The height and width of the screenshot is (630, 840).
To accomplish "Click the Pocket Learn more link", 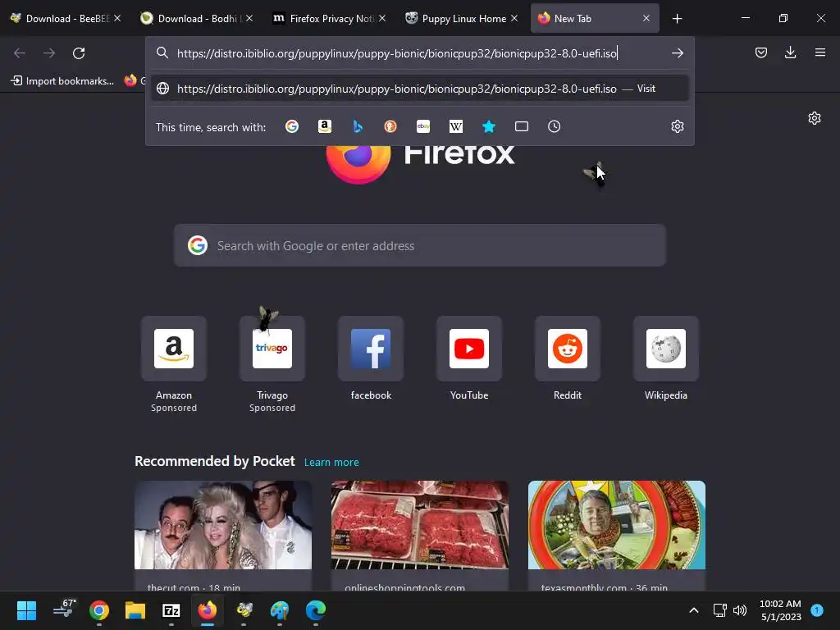I will (x=331, y=462).
